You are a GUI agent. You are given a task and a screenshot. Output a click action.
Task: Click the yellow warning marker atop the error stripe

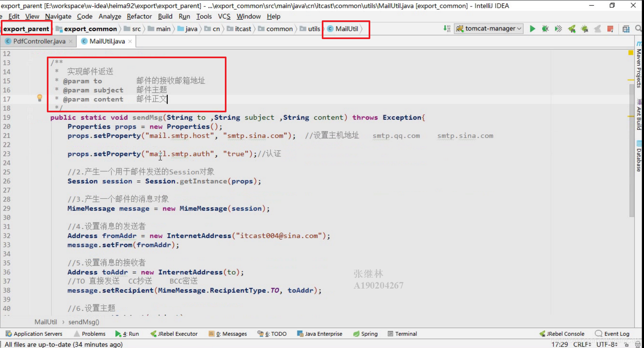pyautogui.click(x=631, y=53)
